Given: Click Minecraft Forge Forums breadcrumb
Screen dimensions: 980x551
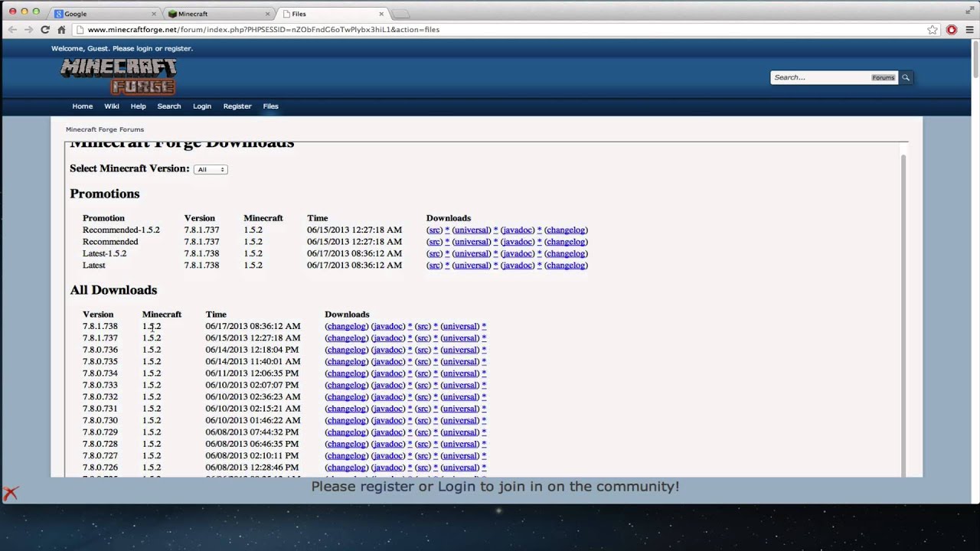Looking at the screenshot, I should point(105,129).
